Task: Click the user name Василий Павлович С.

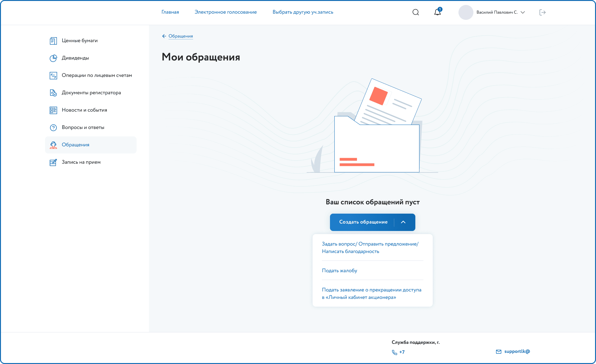Action: click(x=497, y=12)
